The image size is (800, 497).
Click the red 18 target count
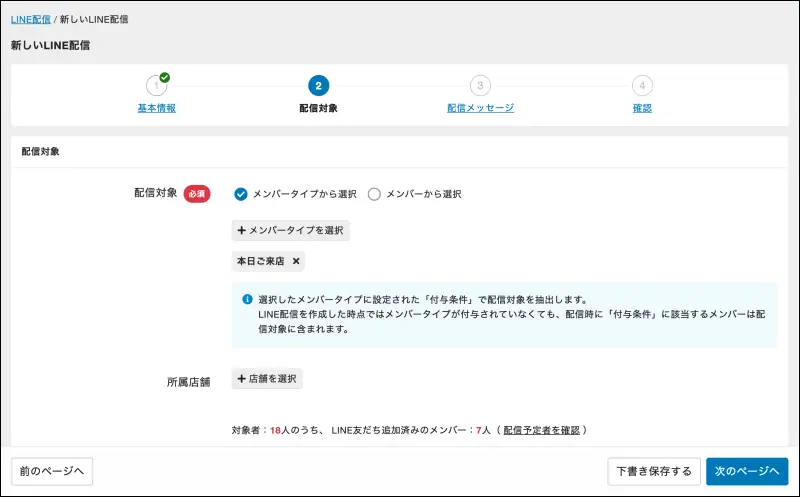pyautogui.click(x=276, y=430)
